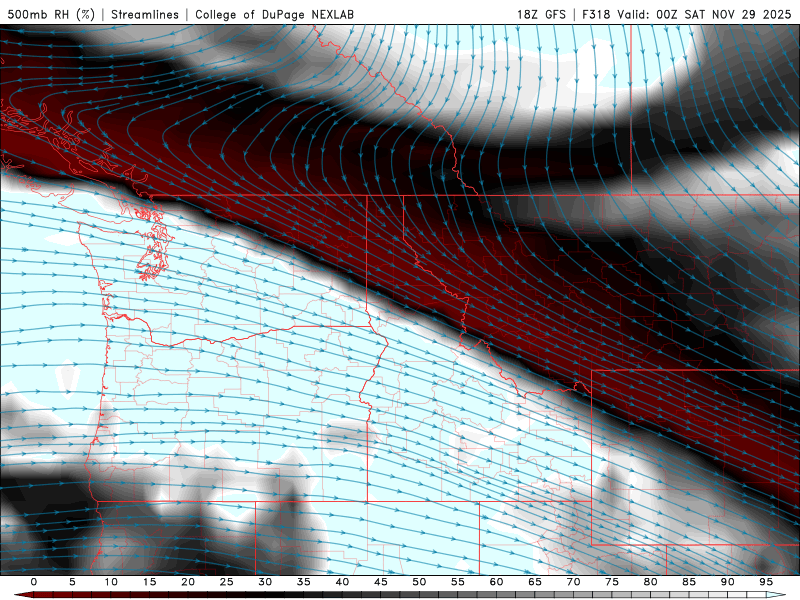The height and width of the screenshot is (600, 800).
Task: Click the "20" value on the color scale
Action: [x=188, y=582]
